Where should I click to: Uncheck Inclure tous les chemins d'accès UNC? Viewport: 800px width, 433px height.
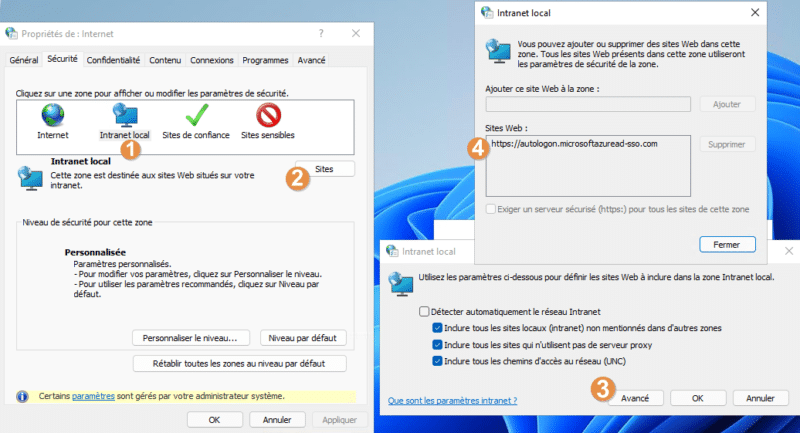[437, 361]
